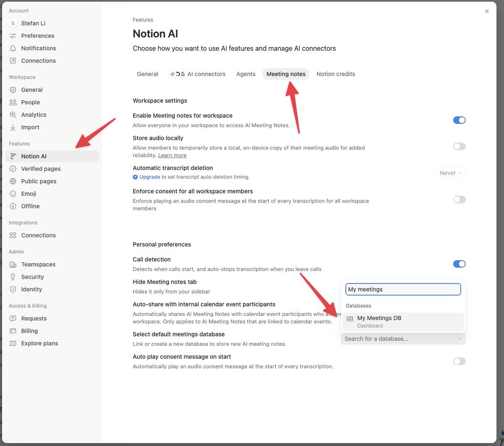Switch to the General tab
Image resolution: width=504 pixels, height=446 pixels.
click(147, 74)
